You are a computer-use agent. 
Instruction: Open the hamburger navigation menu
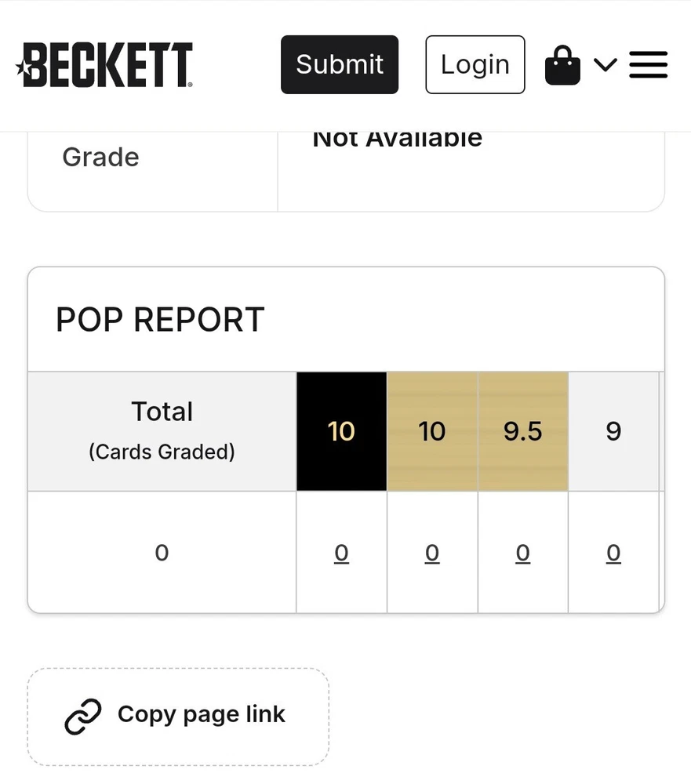pos(648,64)
